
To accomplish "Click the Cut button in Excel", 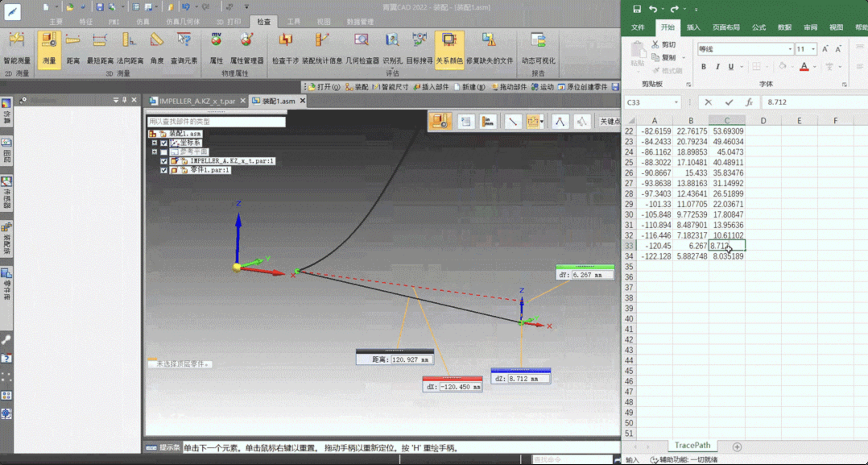I will coord(663,44).
